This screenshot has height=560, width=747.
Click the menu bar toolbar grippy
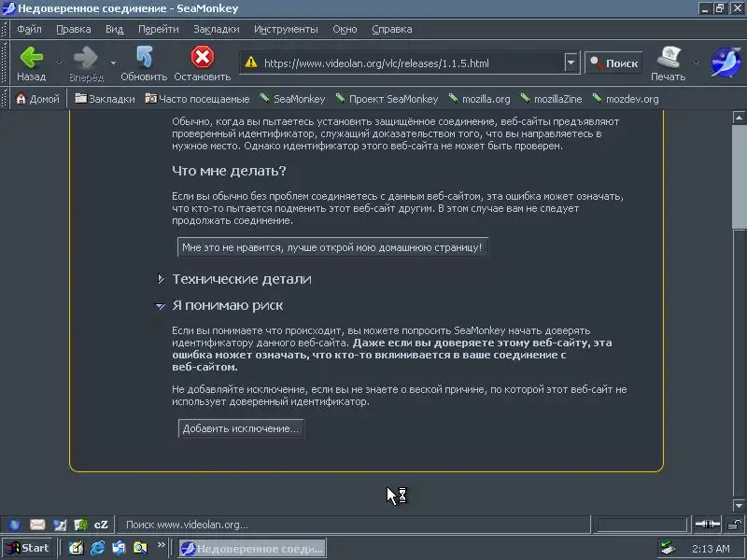pyautogui.click(x=5, y=29)
